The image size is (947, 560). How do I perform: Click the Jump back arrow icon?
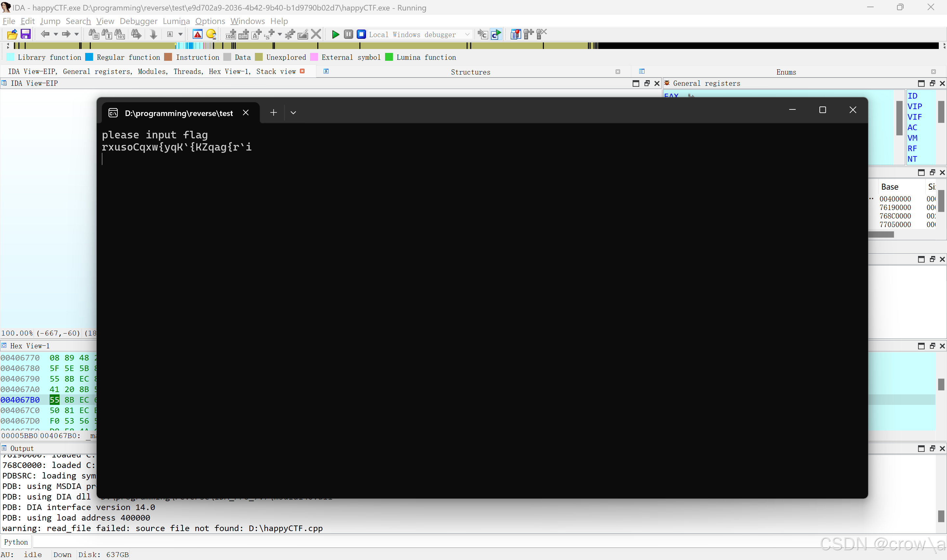(x=45, y=34)
